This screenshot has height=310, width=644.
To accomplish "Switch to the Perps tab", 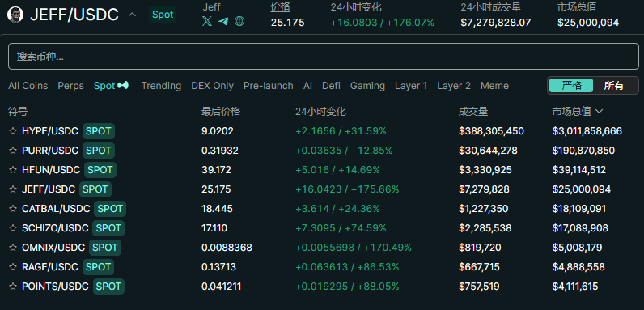I will click(x=70, y=86).
